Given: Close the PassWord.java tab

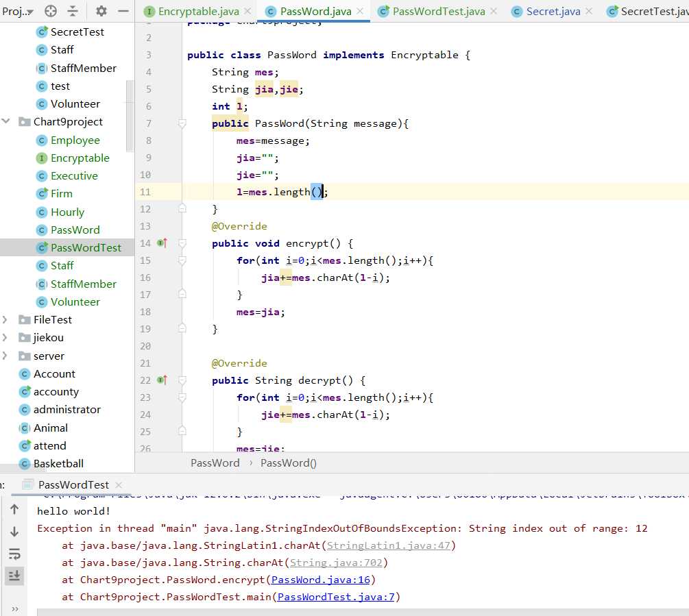Looking at the screenshot, I should click(x=360, y=11).
